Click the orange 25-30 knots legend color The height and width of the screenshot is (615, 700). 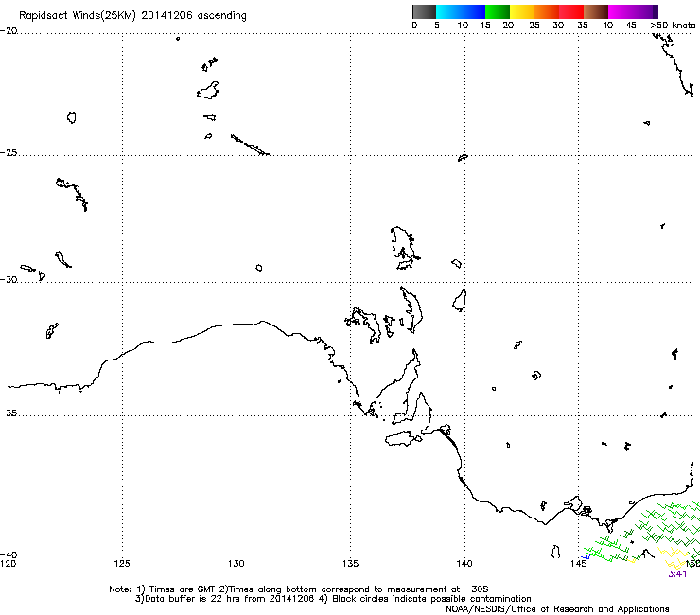coord(547,11)
